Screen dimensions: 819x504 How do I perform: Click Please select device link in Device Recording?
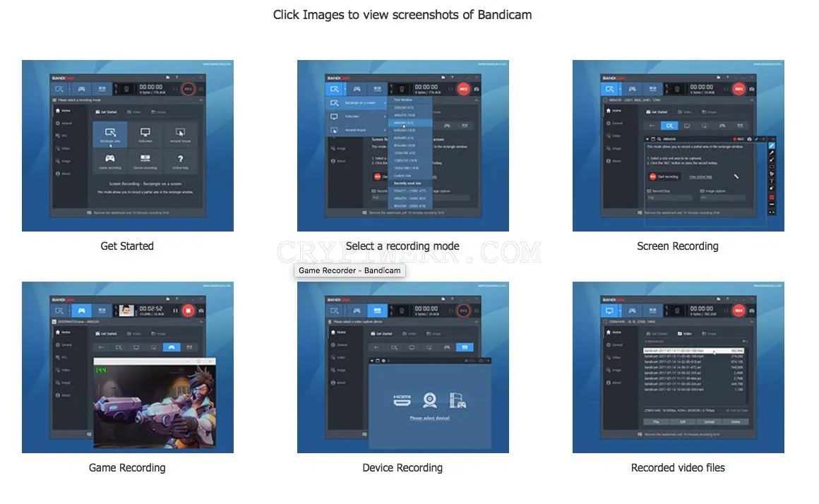coord(430,418)
